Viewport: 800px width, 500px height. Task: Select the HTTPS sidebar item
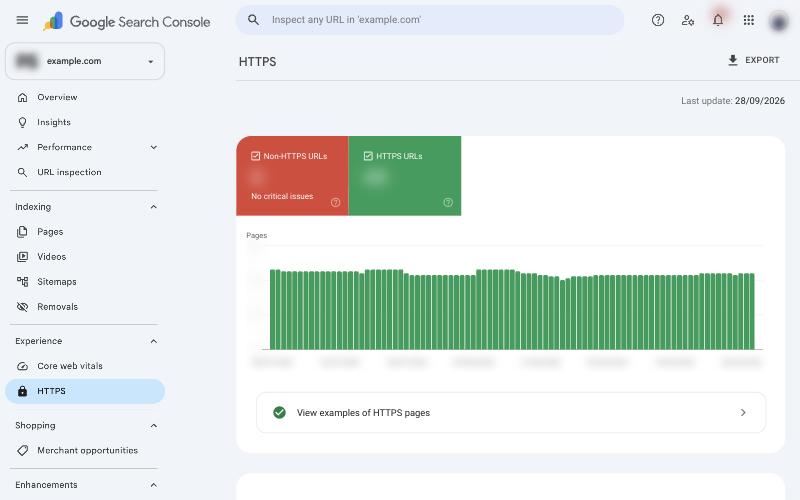coord(85,391)
